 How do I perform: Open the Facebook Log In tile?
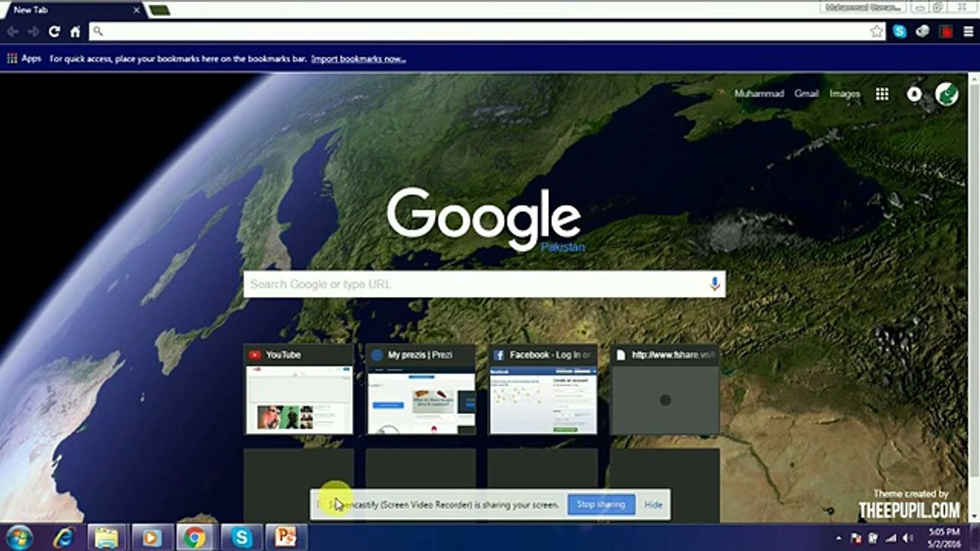tap(543, 390)
